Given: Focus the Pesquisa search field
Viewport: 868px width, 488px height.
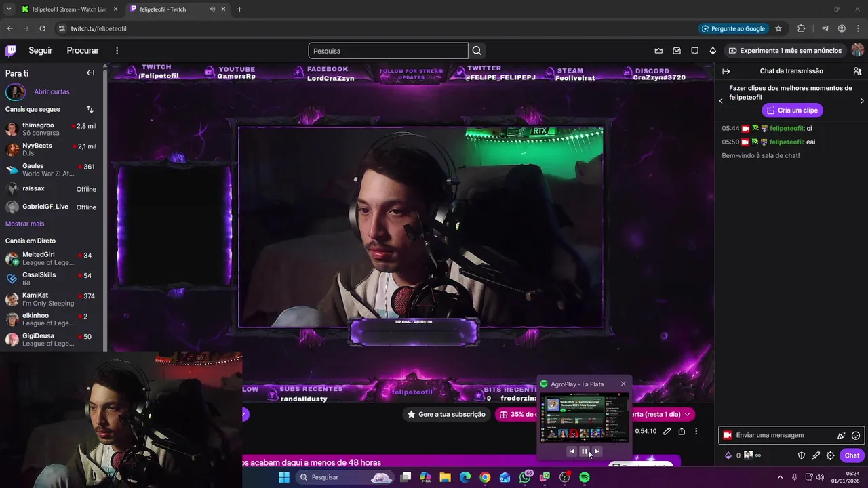Looking at the screenshot, I should point(388,51).
